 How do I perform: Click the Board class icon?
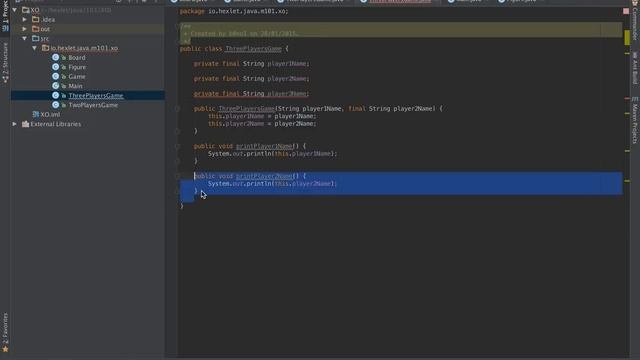point(56,57)
